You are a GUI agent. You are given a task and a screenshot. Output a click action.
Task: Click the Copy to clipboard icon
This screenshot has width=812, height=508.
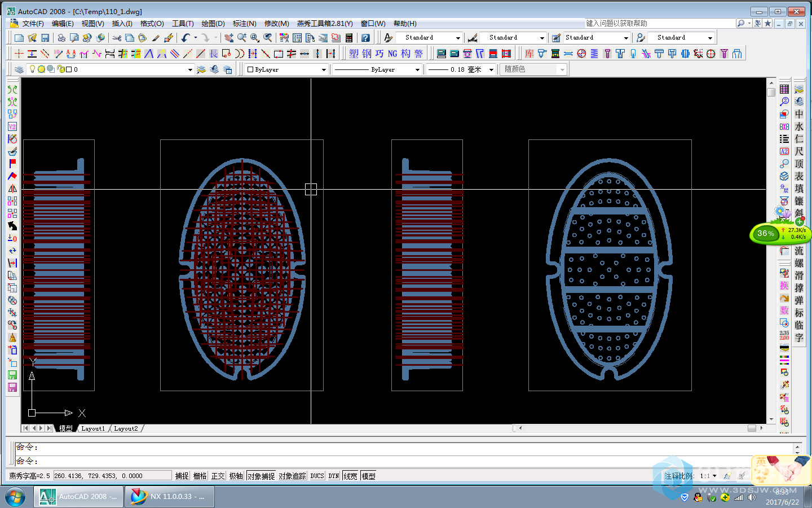click(129, 38)
